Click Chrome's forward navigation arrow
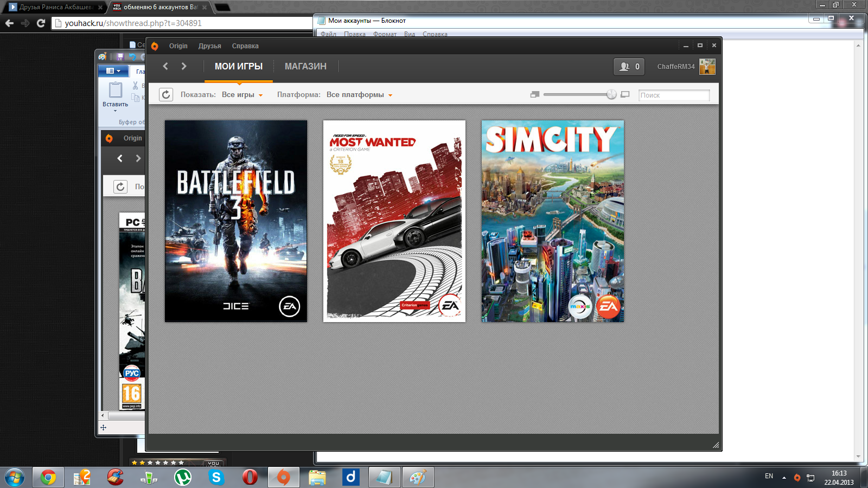Image resolution: width=868 pixels, height=488 pixels. click(x=25, y=23)
